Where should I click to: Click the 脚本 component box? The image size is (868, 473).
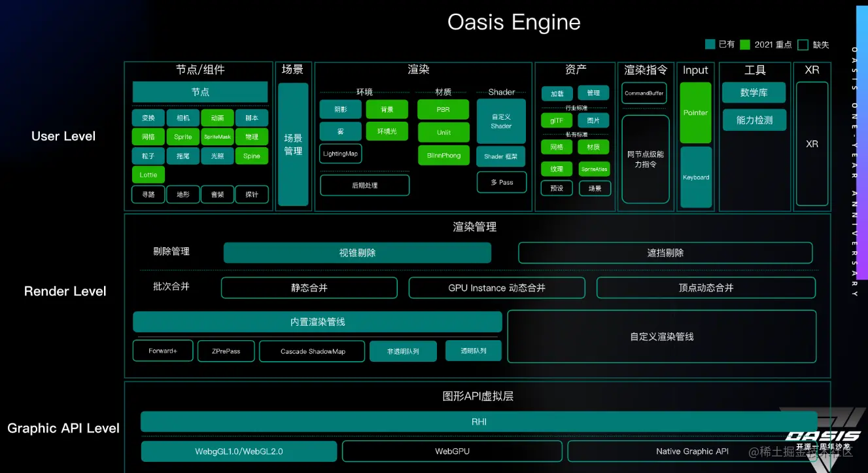coord(252,118)
